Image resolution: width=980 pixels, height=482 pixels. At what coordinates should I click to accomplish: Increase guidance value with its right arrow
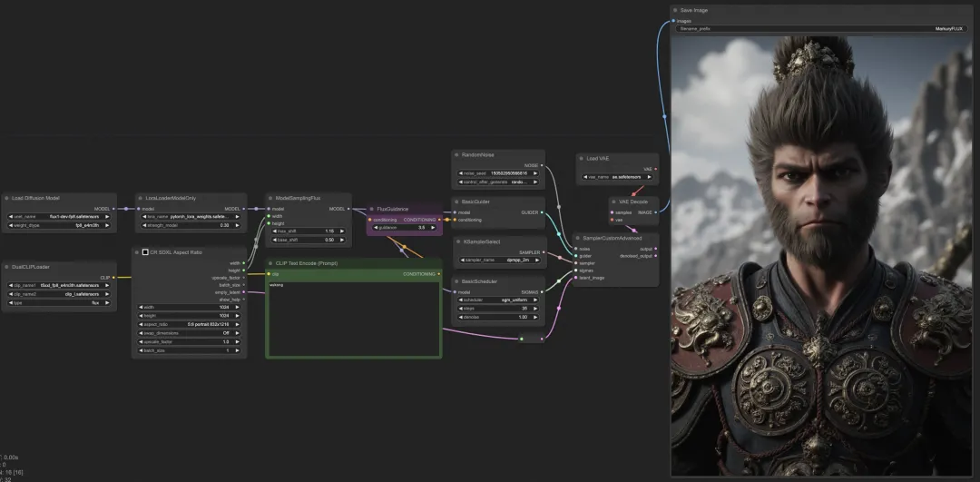pyautogui.click(x=435, y=228)
